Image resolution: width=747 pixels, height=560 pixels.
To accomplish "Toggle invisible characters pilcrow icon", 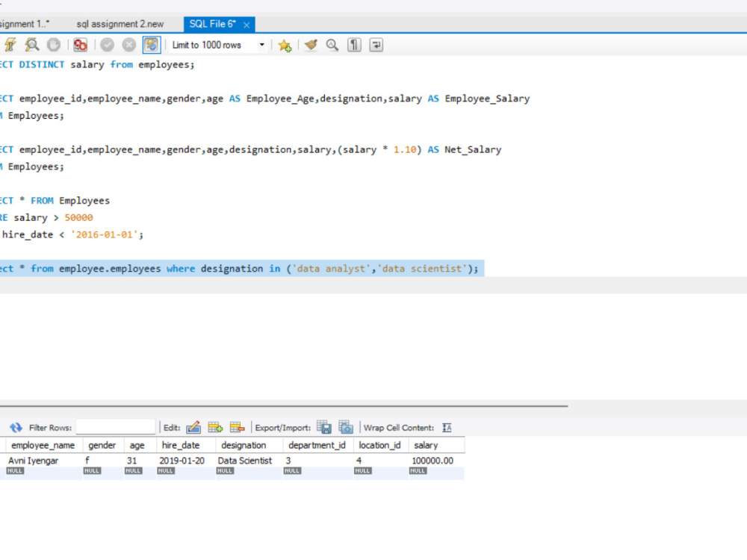I will [x=354, y=46].
